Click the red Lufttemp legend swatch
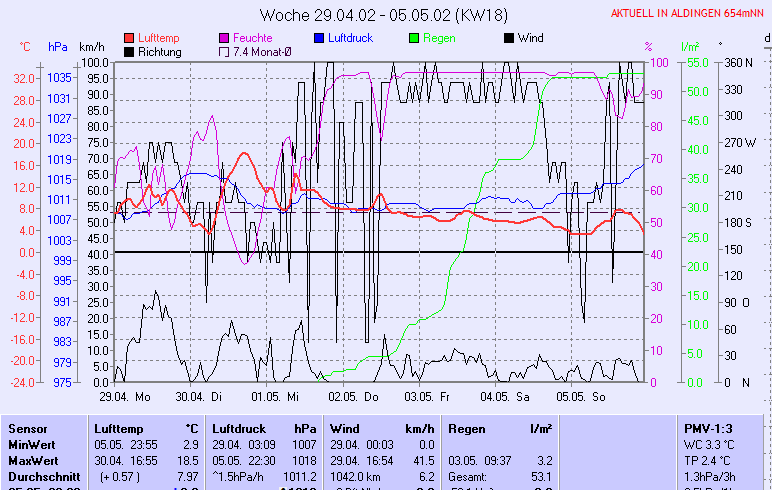 129,38
